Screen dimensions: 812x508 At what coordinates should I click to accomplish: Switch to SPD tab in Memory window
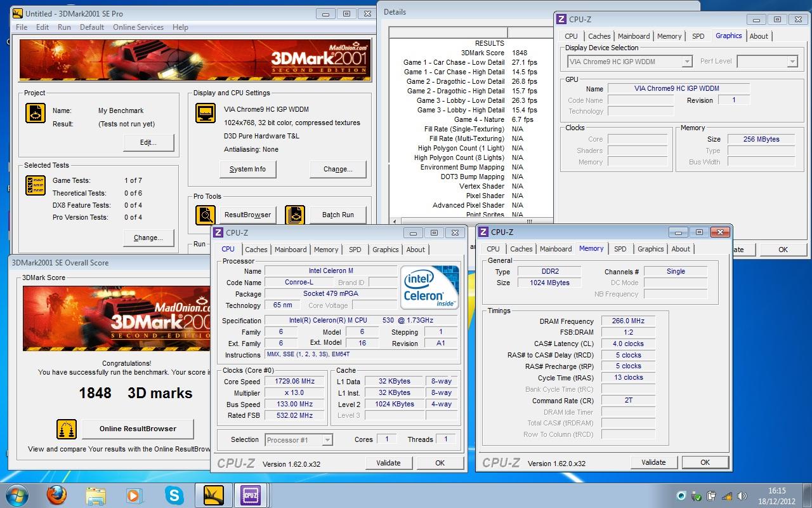coord(620,249)
